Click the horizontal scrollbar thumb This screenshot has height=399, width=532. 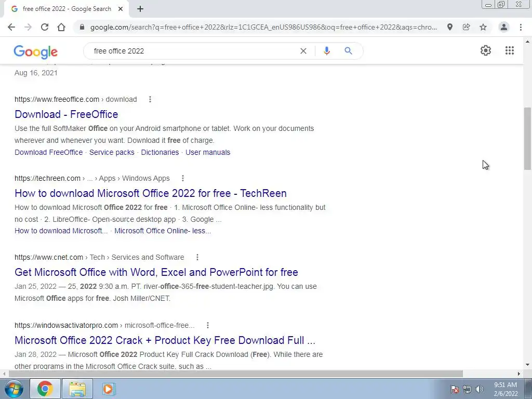(235, 374)
